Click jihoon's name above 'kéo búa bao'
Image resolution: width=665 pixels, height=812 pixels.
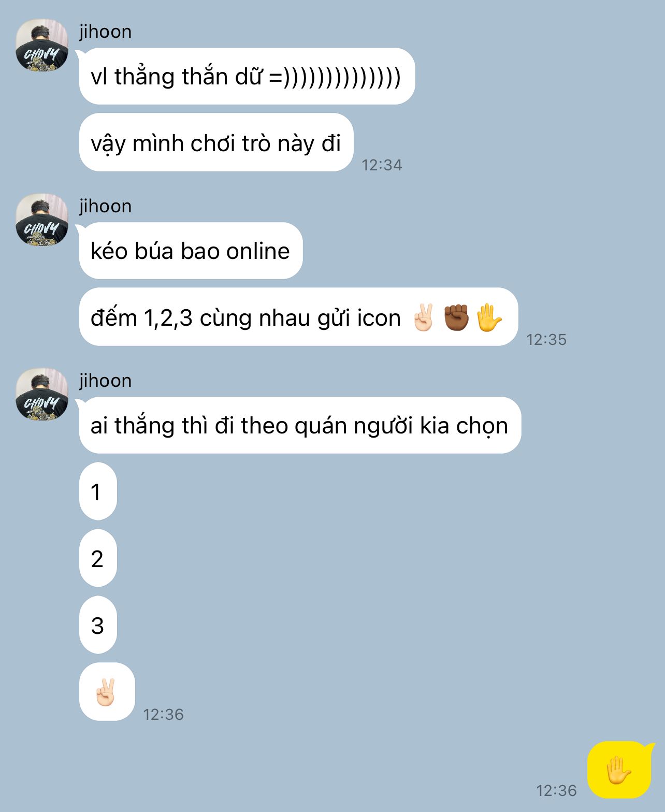[x=105, y=206]
